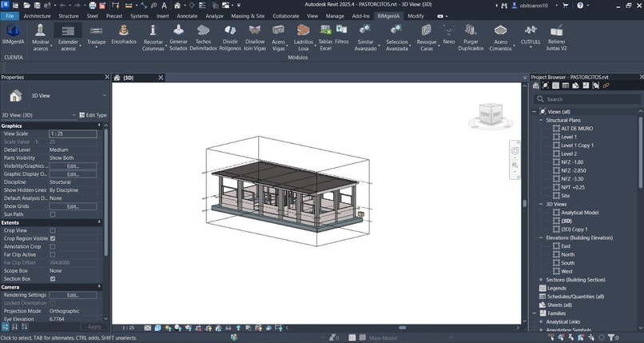Open the Encofrados tool
The height and width of the screenshot is (343, 644).
pyautogui.click(x=124, y=34)
